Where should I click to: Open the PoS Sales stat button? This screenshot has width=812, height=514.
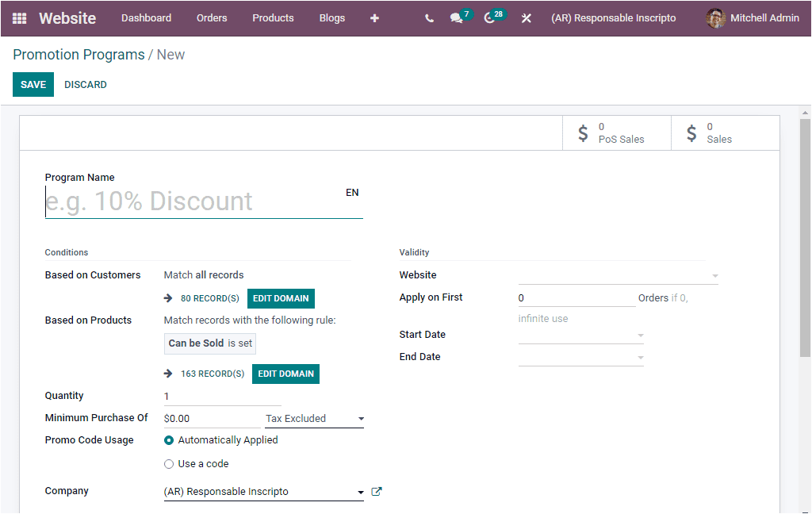[x=617, y=132]
